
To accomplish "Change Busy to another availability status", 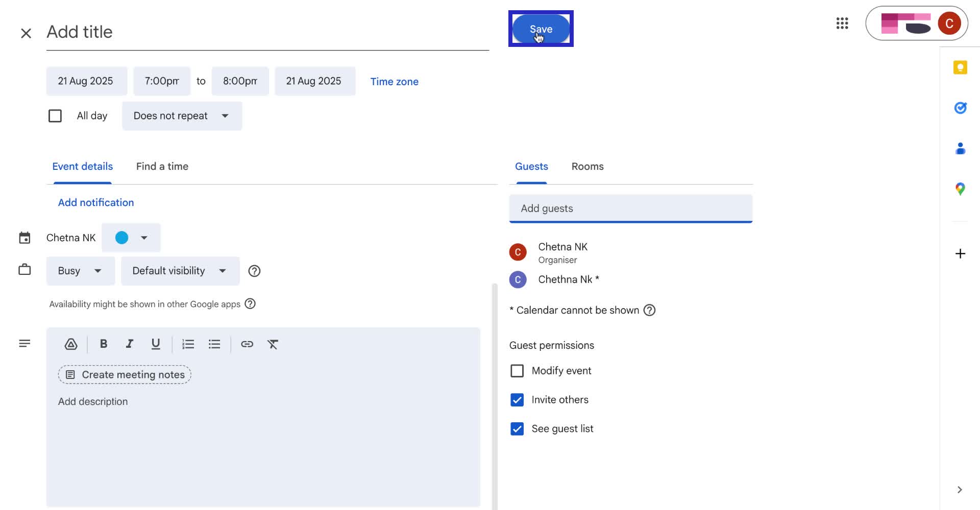I will click(x=80, y=271).
